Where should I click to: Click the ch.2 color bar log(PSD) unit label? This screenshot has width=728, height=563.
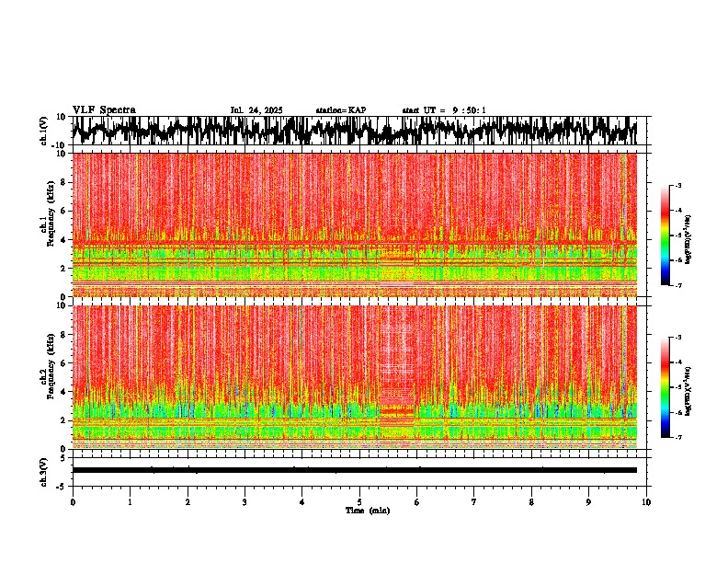[x=688, y=392]
